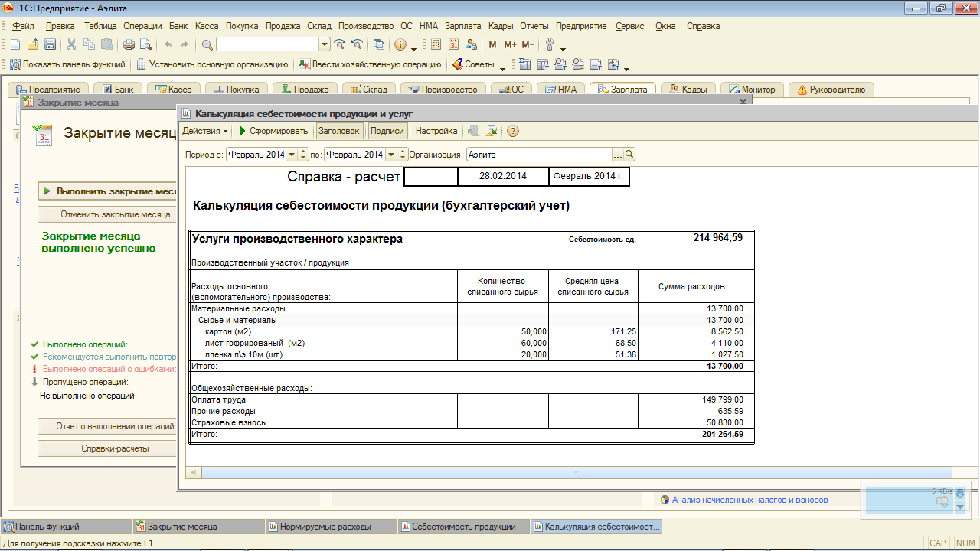Click the wrench tools icon

click(x=549, y=44)
